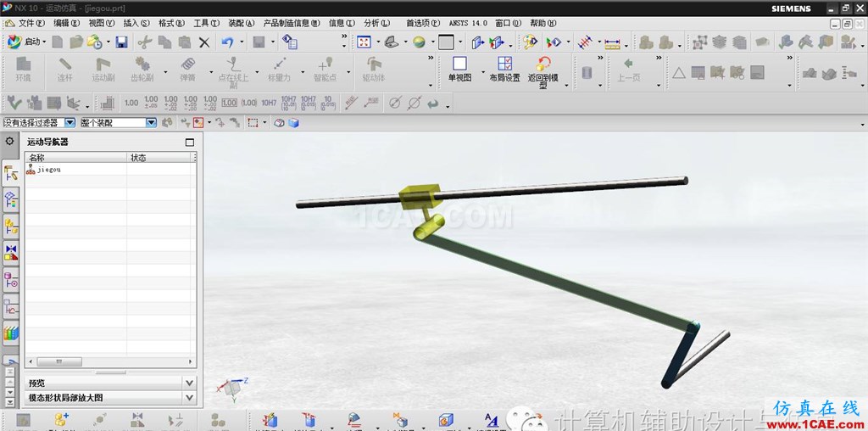Viewport: 868px width, 431px height.
Task: Click the yellow slider block in viewport
Action: (x=420, y=196)
